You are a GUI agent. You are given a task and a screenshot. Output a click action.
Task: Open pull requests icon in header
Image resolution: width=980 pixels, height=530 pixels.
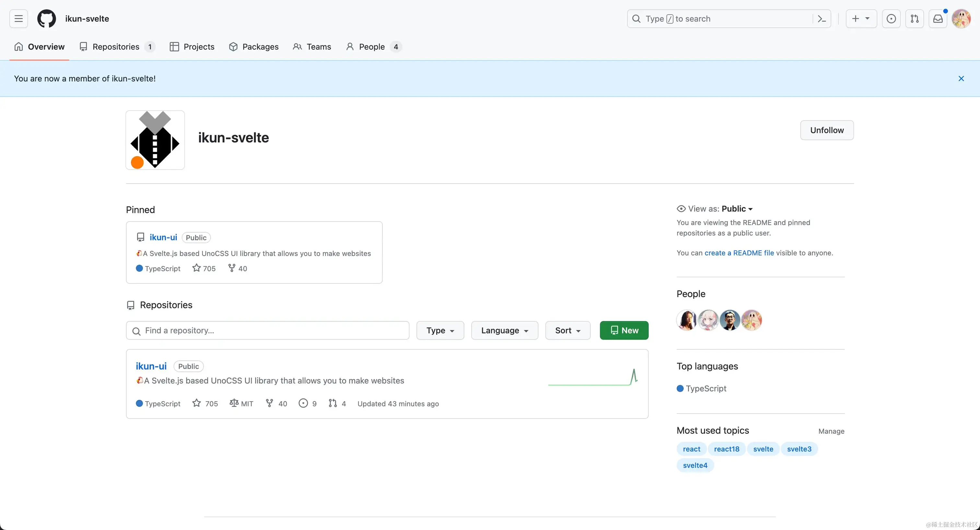click(x=915, y=19)
